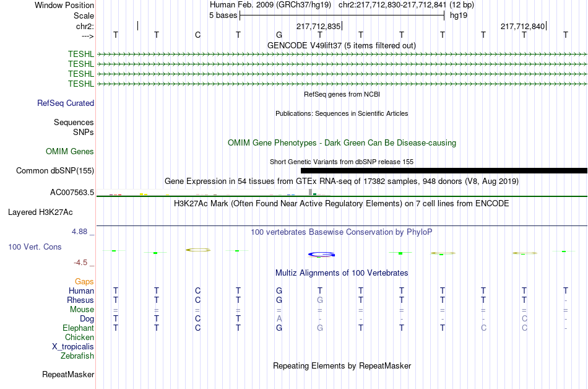Click the black dbSNP variant bar
The height and width of the screenshot is (389, 588).
click(x=444, y=171)
